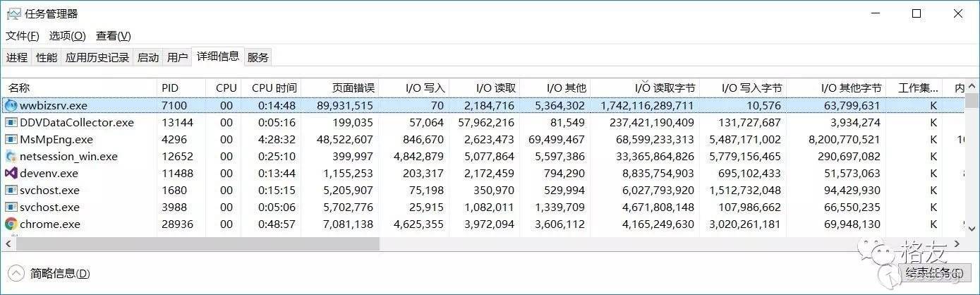The height and width of the screenshot is (295, 980).
Task: Sort by the PID column header
Action: click(x=181, y=88)
